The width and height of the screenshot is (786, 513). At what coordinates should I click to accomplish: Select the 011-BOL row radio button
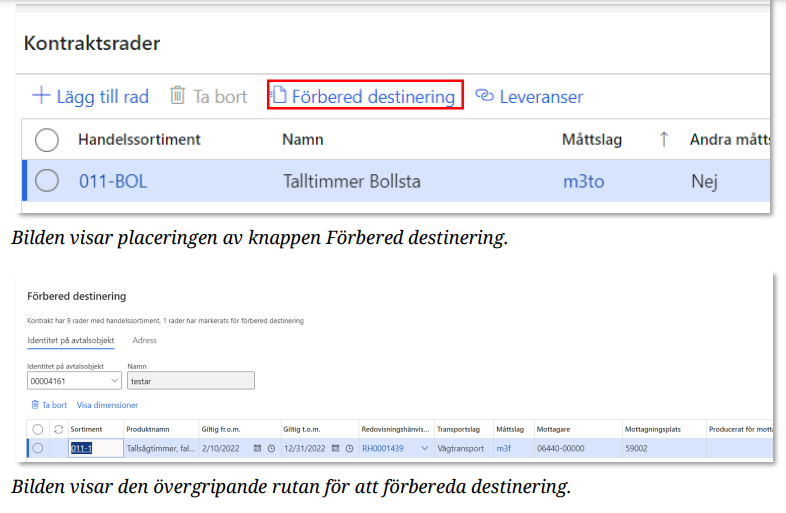47,181
